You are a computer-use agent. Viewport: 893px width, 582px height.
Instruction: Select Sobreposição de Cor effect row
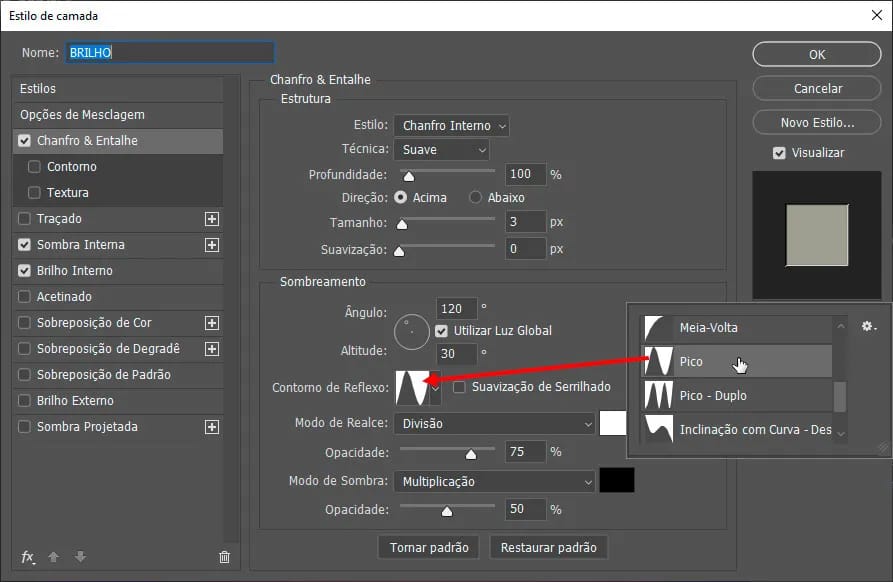(118, 323)
